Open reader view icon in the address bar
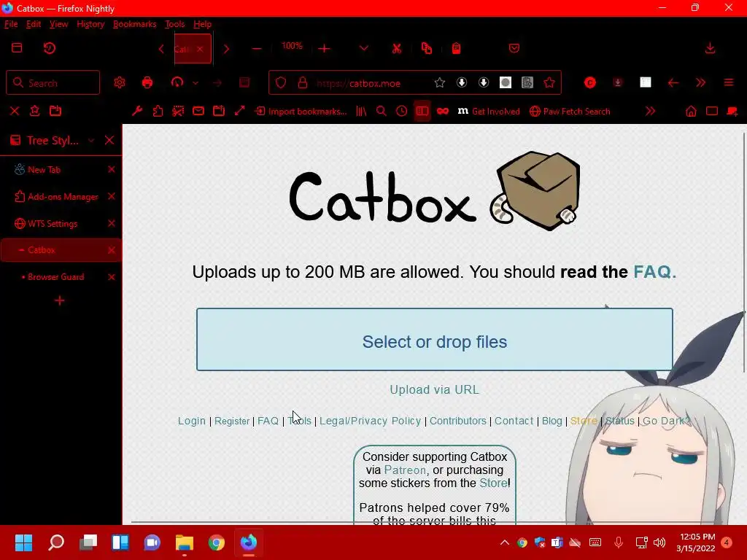This screenshot has width=747, height=560. [527, 83]
